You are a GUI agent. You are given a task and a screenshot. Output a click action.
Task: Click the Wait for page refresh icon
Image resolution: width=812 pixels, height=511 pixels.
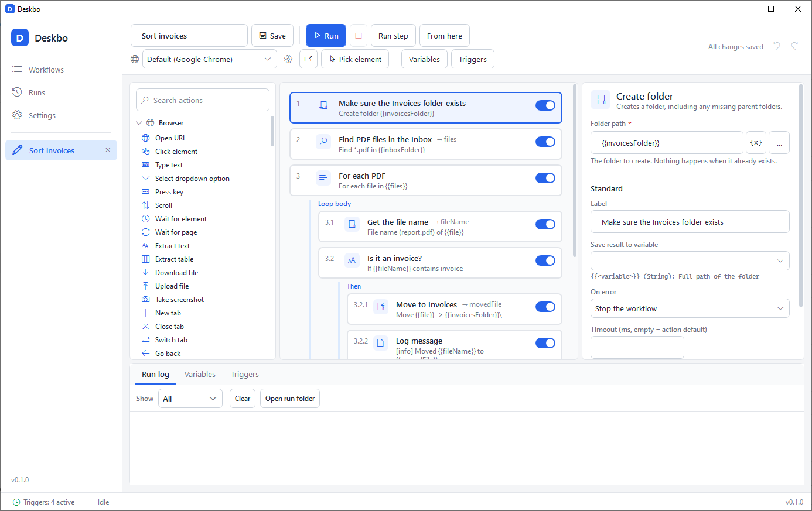coord(146,232)
